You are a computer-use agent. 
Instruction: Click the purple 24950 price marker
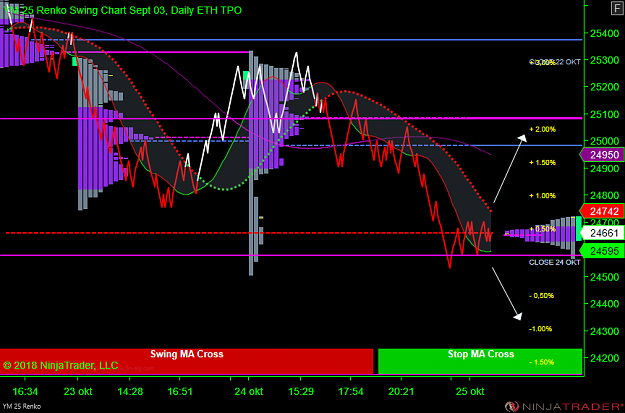pos(603,155)
